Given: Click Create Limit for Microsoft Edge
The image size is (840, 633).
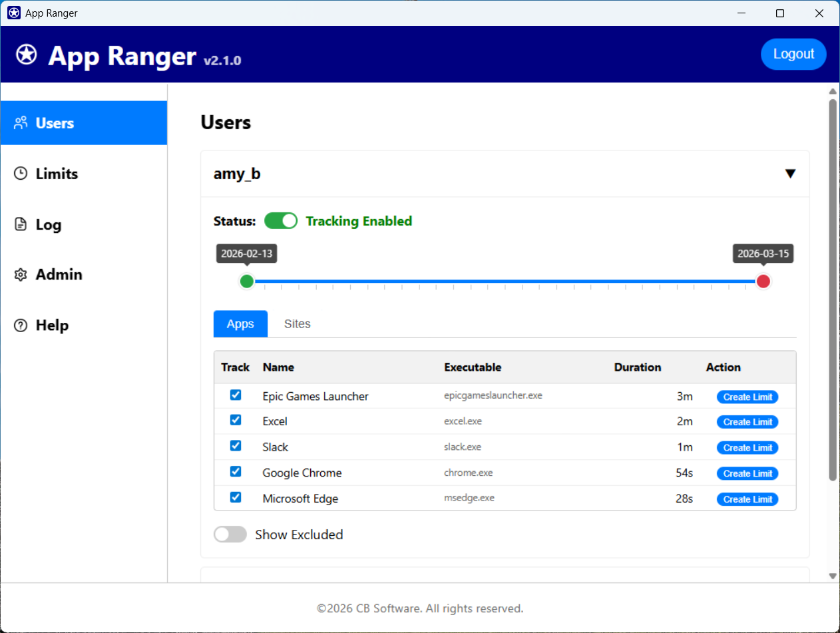Looking at the screenshot, I should click(x=747, y=499).
